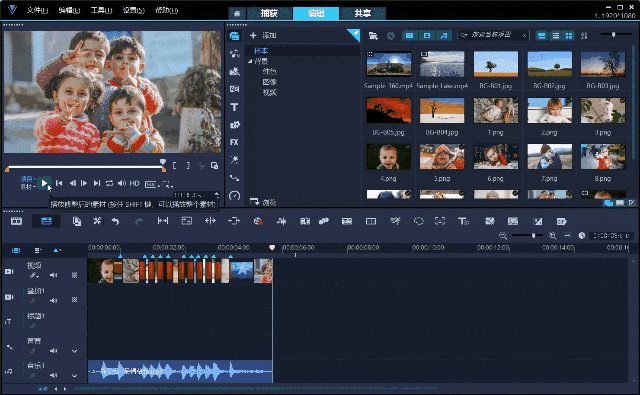
Task: Click the library search field
Action: [493, 35]
